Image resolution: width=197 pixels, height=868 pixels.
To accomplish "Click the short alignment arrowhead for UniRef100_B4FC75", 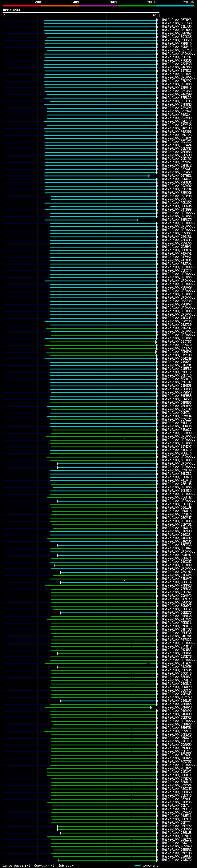I will (x=137, y=220).
